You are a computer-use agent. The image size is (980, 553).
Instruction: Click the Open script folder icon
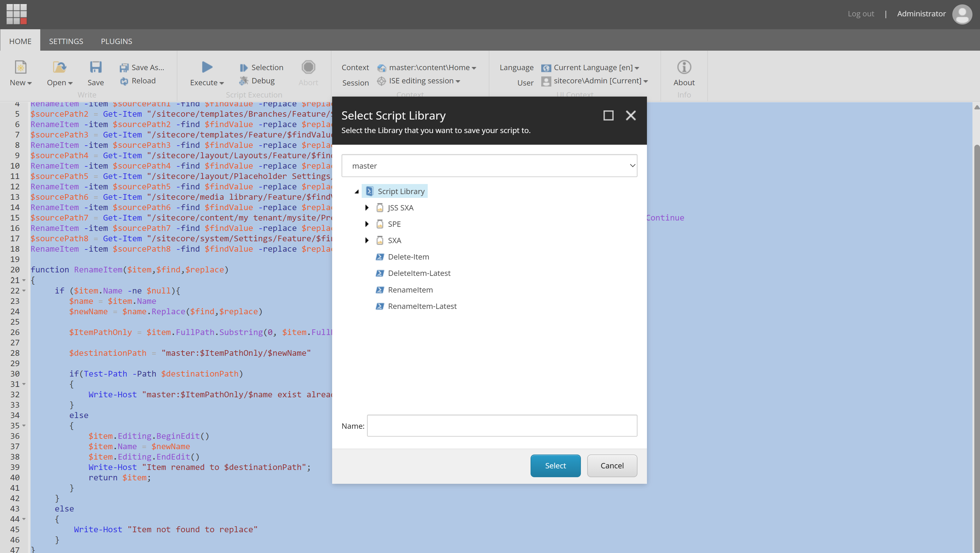[59, 68]
